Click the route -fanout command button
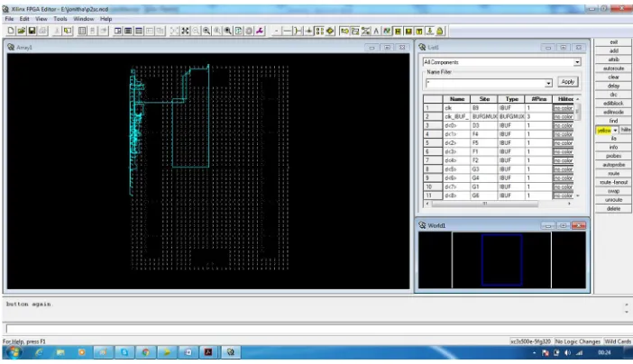This screenshot has width=633, height=364. (614, 182)
